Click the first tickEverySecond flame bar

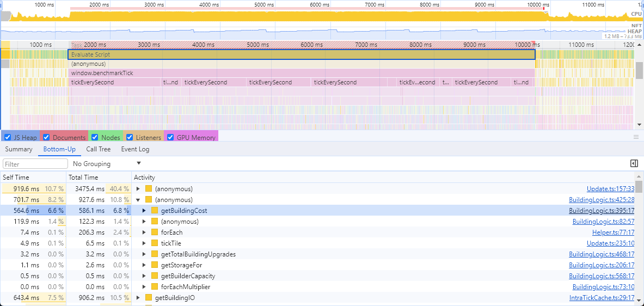(x=114, y=82)
